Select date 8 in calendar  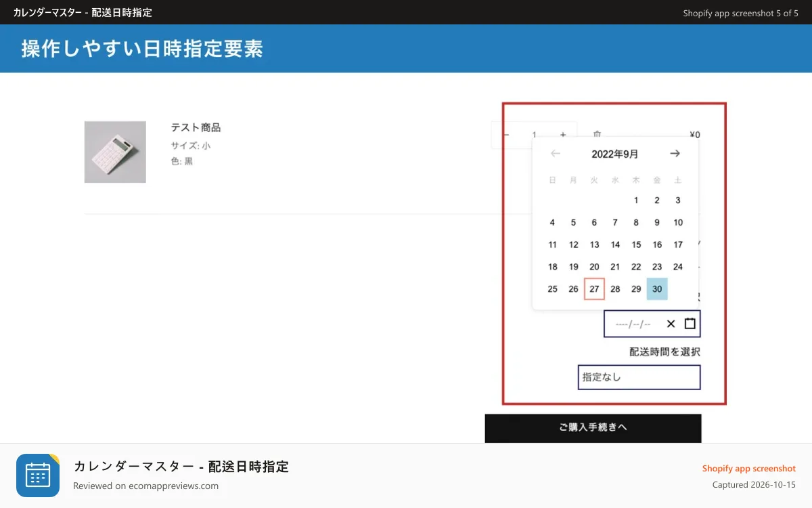click(636, 223)
